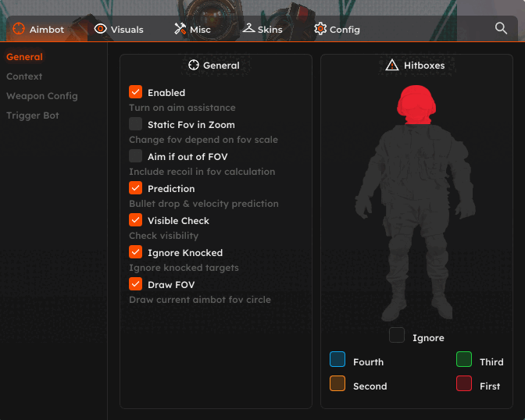The image size is (525, 420).
Task: Disable the Draw FOV checkbox
Action: coord(136,284)
